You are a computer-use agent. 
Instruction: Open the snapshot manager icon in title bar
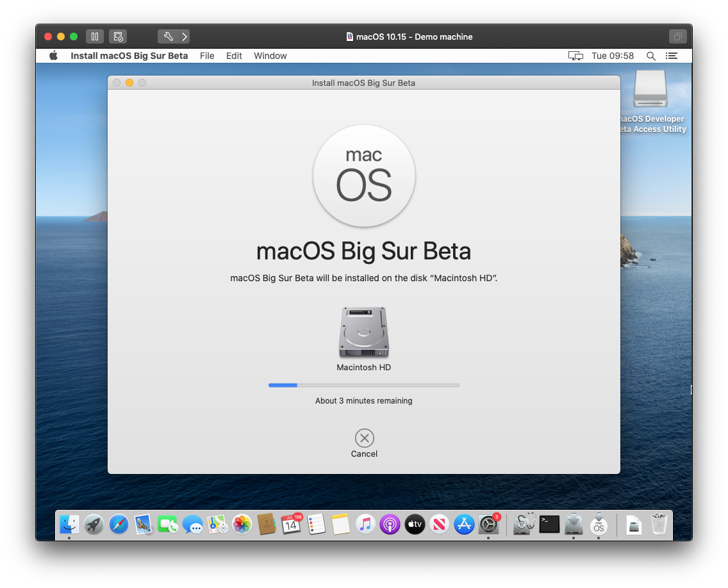(x=118, y=37)
